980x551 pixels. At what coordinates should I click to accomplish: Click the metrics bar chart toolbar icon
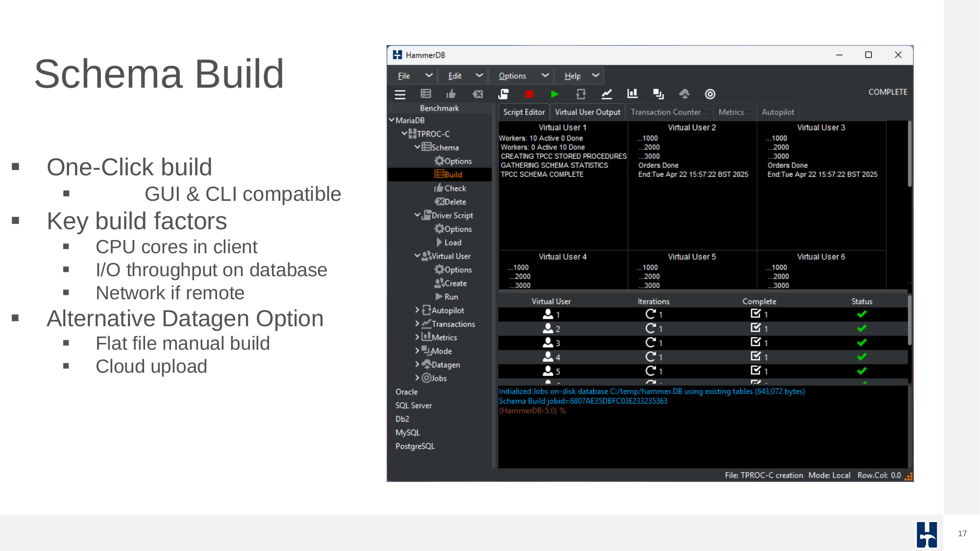[x=633, y=94]
